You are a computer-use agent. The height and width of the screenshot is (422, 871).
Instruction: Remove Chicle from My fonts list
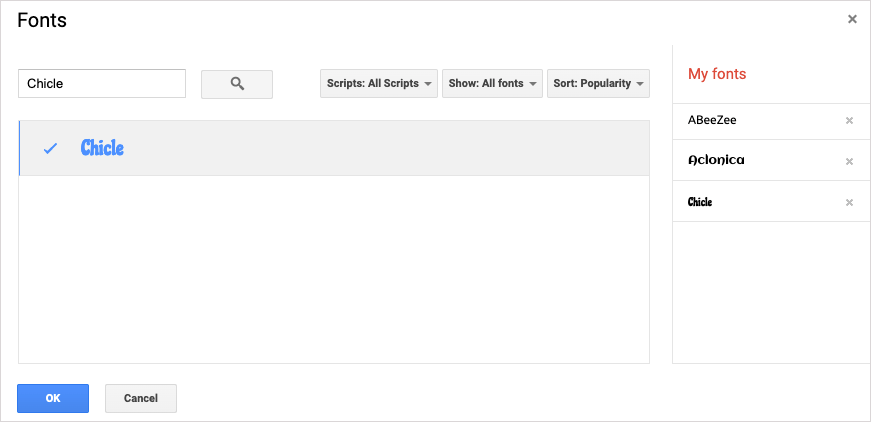[x=849, y=203]
